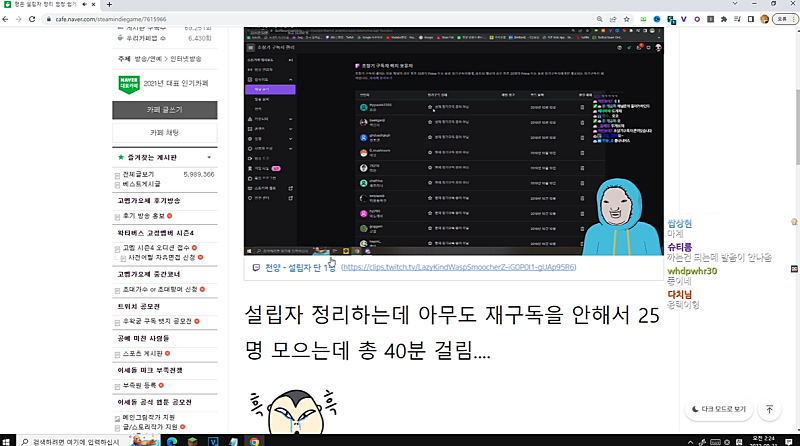
Task: Open the 글/스토리작가 지원 board
Action: 150,427
